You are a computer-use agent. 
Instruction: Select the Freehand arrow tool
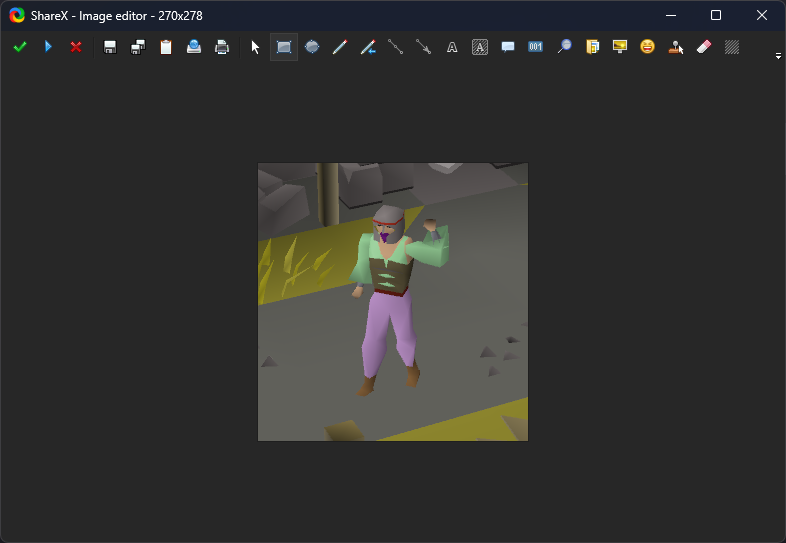pos(368,47)
